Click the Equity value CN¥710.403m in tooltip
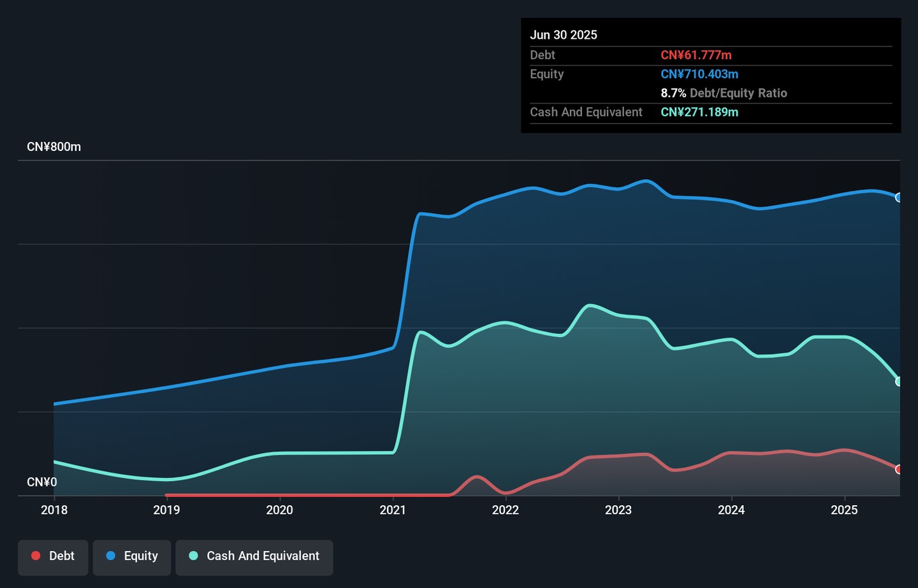Screen dimensions: 918x588 point(699,74)
